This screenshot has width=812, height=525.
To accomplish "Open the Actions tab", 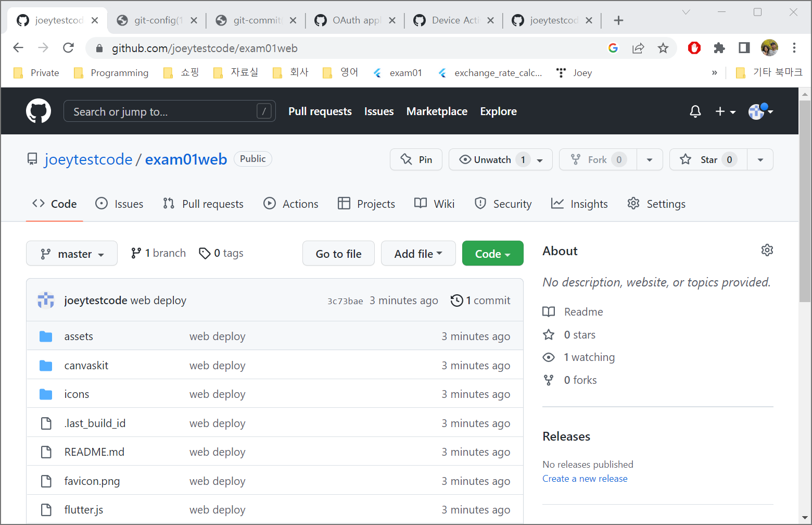I will pos(291,204).
